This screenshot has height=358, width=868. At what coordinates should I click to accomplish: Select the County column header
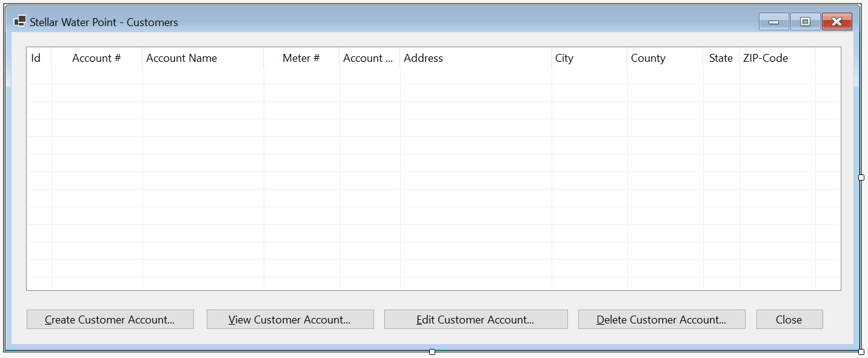coord(665,58)
